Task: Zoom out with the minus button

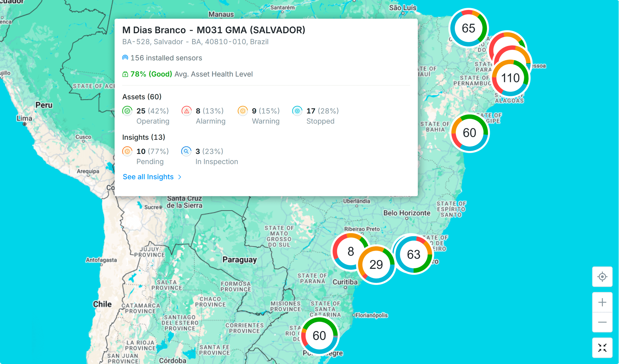Action: [602, 322]
